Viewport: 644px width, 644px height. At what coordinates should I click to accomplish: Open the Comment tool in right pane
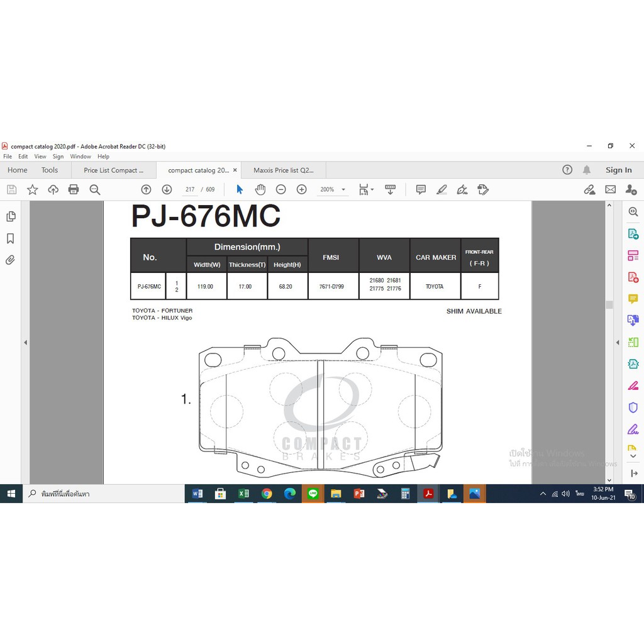point(633,299)
